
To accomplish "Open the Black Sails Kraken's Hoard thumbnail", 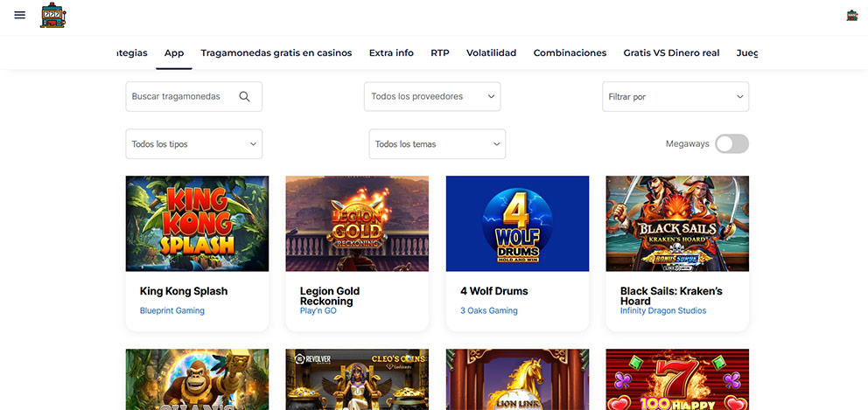I will pos(677,224).
